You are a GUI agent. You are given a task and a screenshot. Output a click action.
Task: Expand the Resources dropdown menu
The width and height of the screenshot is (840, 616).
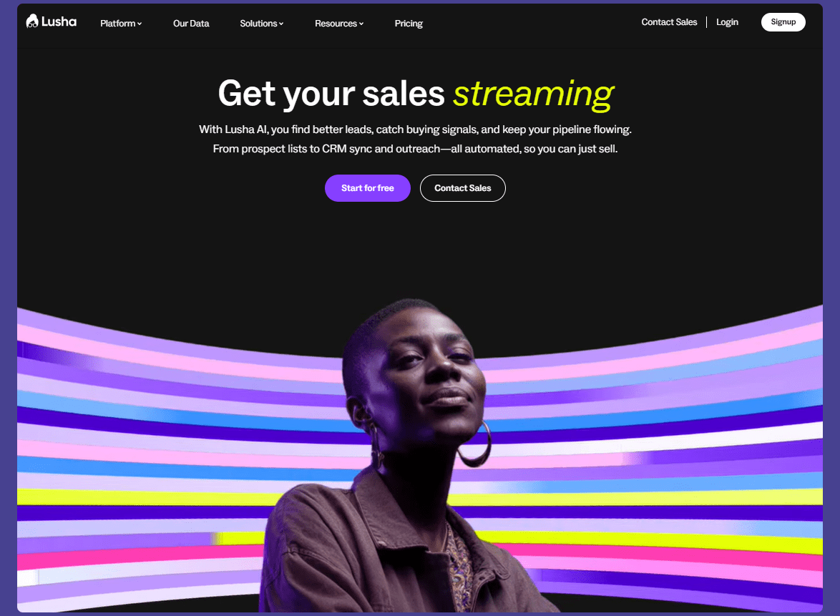(x=339, y=24)
